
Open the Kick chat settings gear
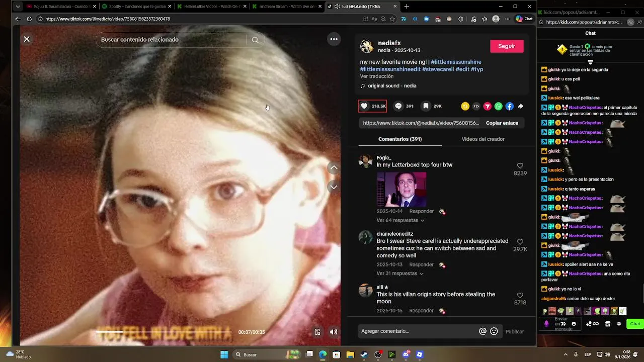click(x=619, y=324)
